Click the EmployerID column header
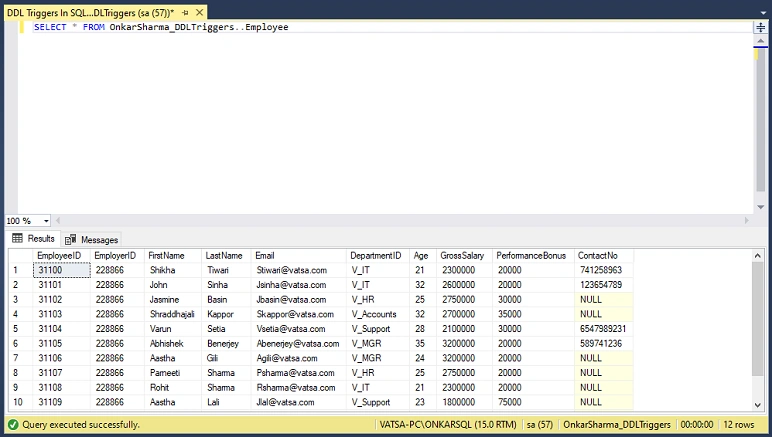772x437 pixels. point(117,256)
